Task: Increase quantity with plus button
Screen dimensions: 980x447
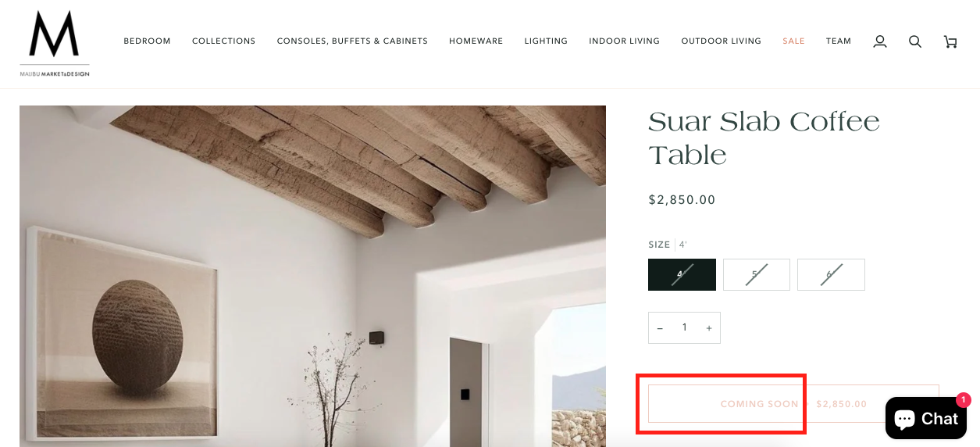Action: coord(709,328)
